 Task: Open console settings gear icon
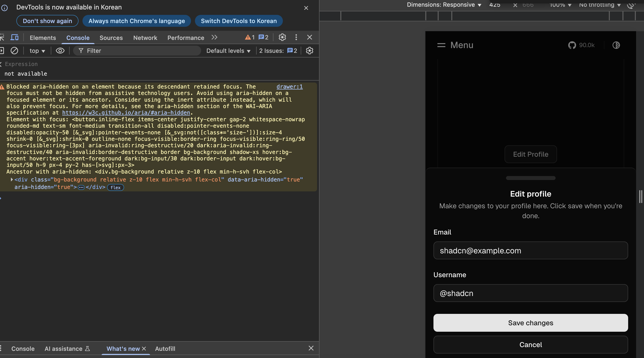(310, 51)
